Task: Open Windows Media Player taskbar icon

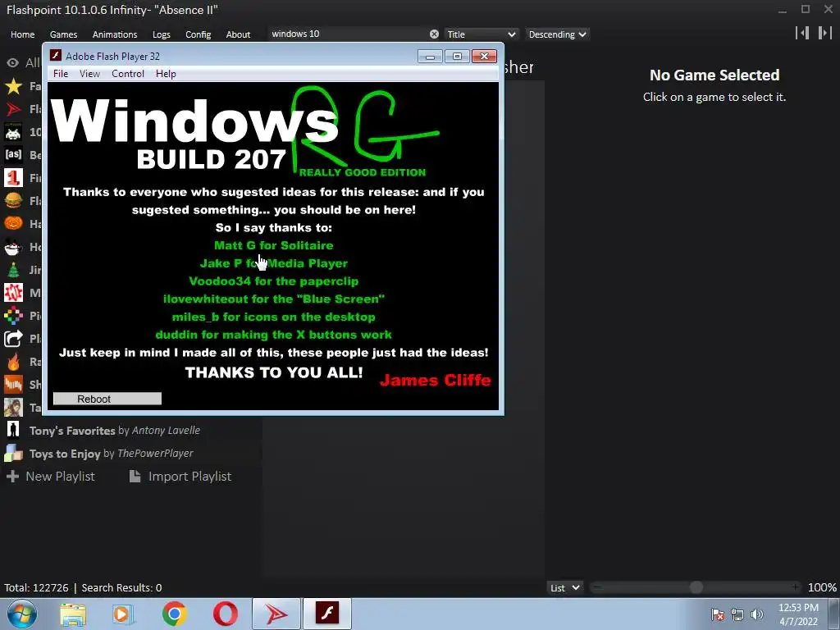Action: click(123, 614)
